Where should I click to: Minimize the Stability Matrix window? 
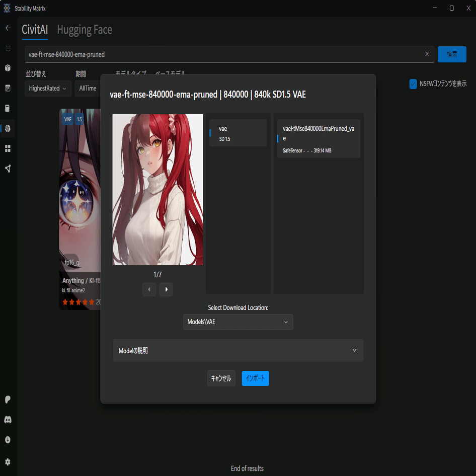click(x=435, y=8)
